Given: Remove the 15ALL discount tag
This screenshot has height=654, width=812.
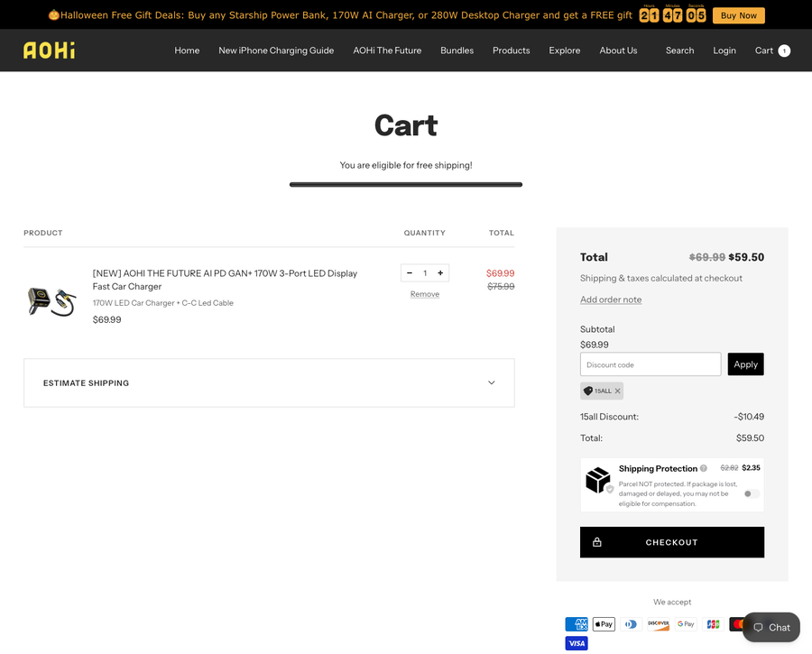Looking at the screenshot, I should click(x=617, y=391).
